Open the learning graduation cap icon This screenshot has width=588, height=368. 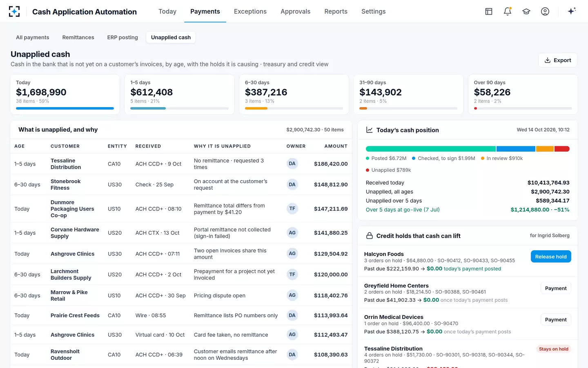526,11
